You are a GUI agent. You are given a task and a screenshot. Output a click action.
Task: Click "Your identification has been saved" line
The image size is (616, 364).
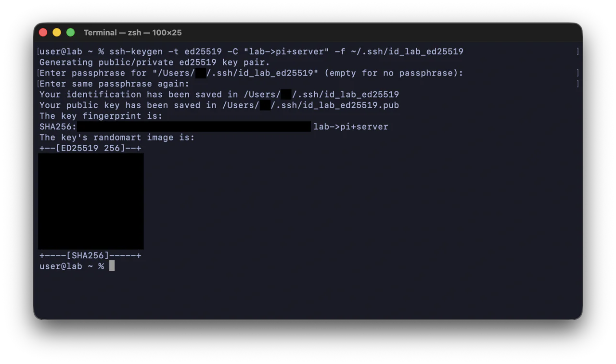(219, 95)
